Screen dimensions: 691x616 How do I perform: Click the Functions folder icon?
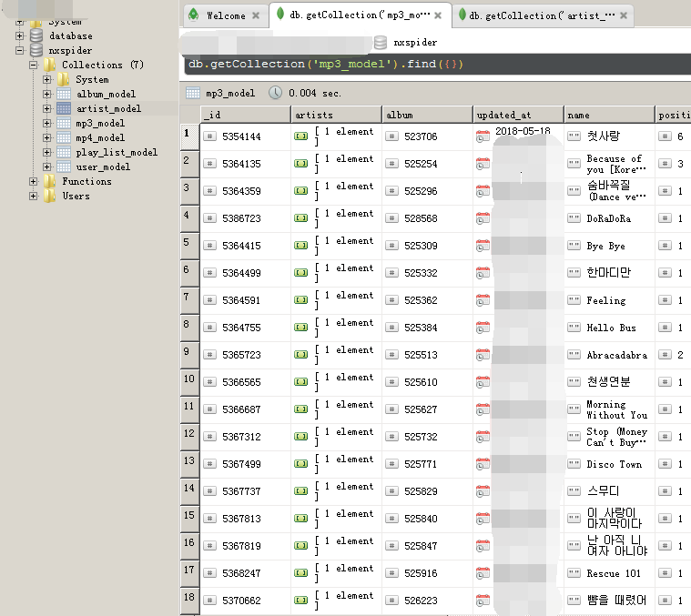pos(50,181)
